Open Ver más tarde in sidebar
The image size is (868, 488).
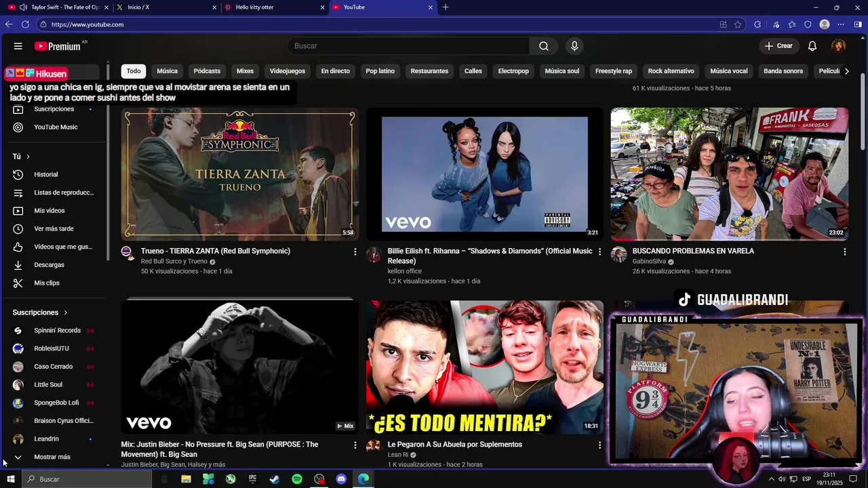[x=54, y=229]
